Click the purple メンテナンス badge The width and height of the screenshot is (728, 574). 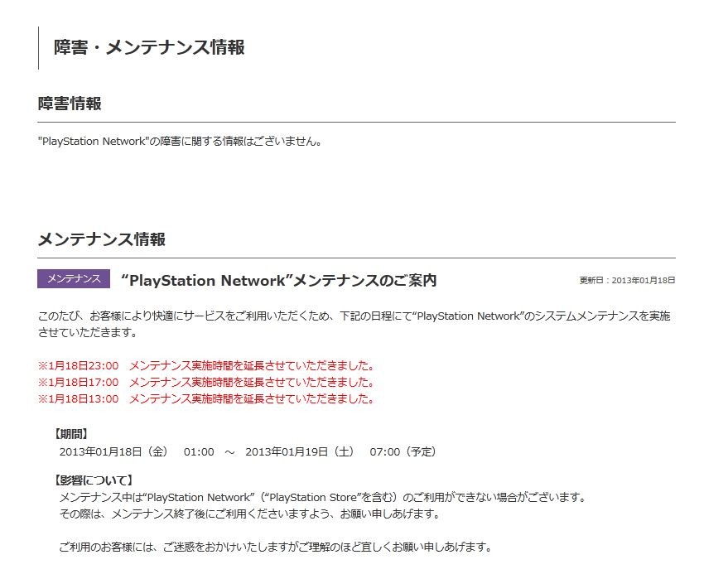click(x=74, y=278)
